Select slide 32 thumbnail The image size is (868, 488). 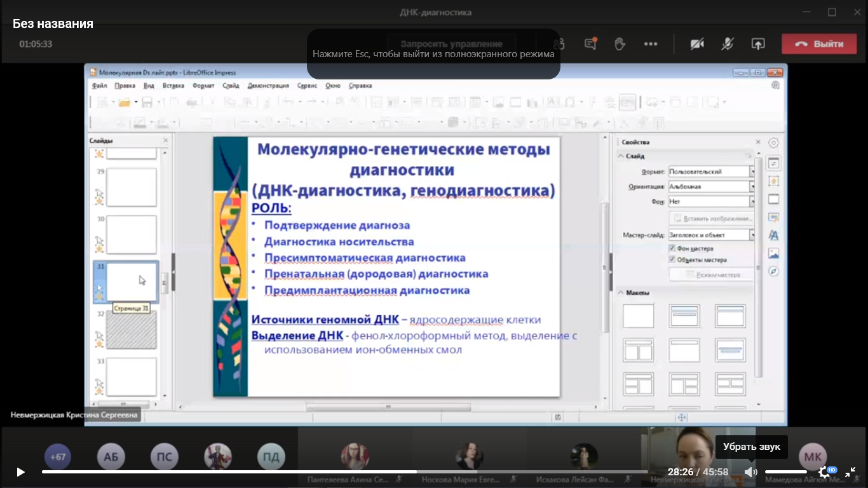tap(132, 330)
